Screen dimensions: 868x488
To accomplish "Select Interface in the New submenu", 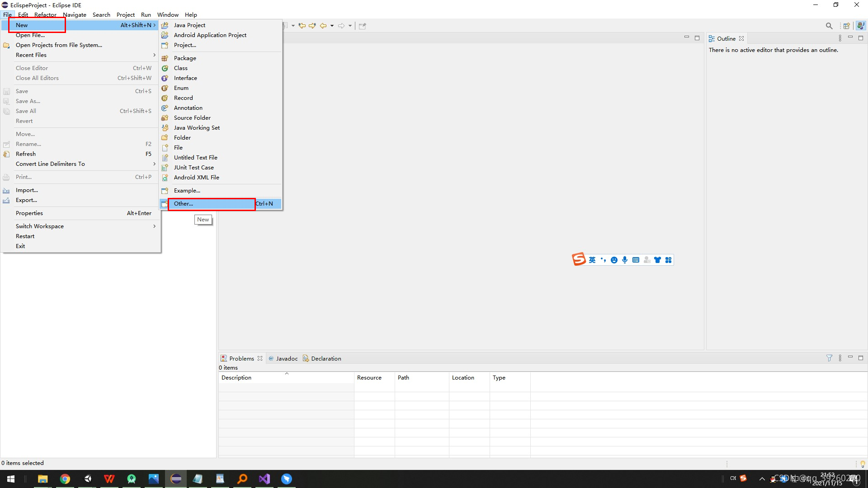I will tap(185, 78).
